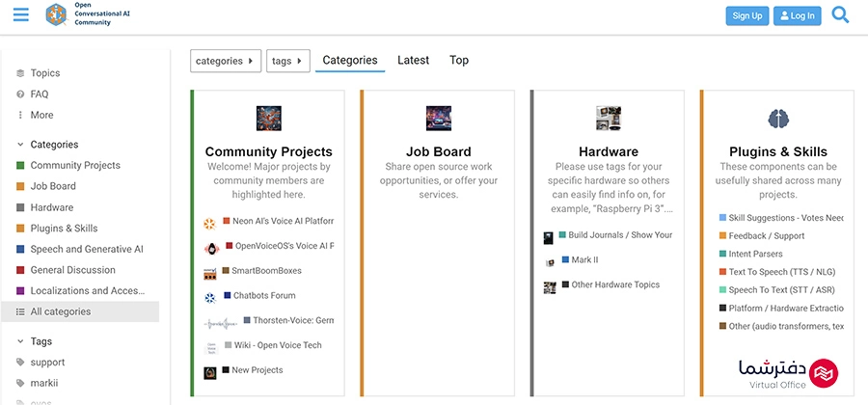This screenshot has height=405, width=868.
Task: Select the support tag in sidebar
Action: point(47,363)
